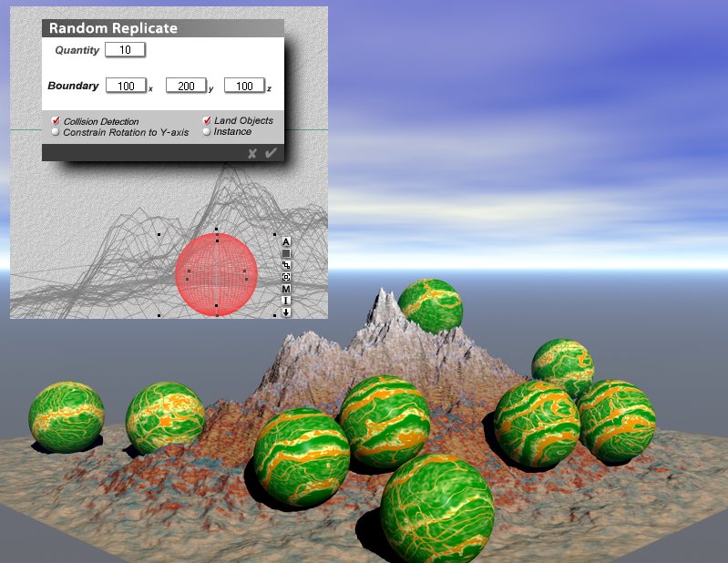Click the Boundary label text

[x=74, y=86]
